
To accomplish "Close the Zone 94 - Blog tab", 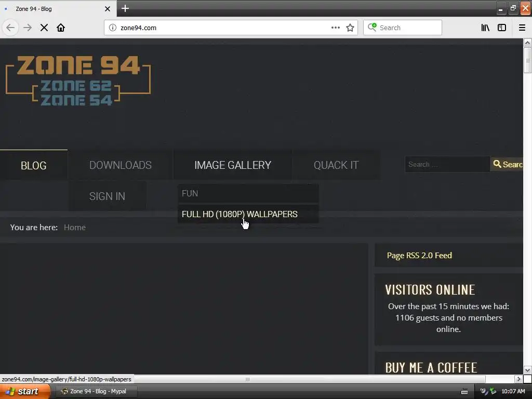I will (107, 9).
